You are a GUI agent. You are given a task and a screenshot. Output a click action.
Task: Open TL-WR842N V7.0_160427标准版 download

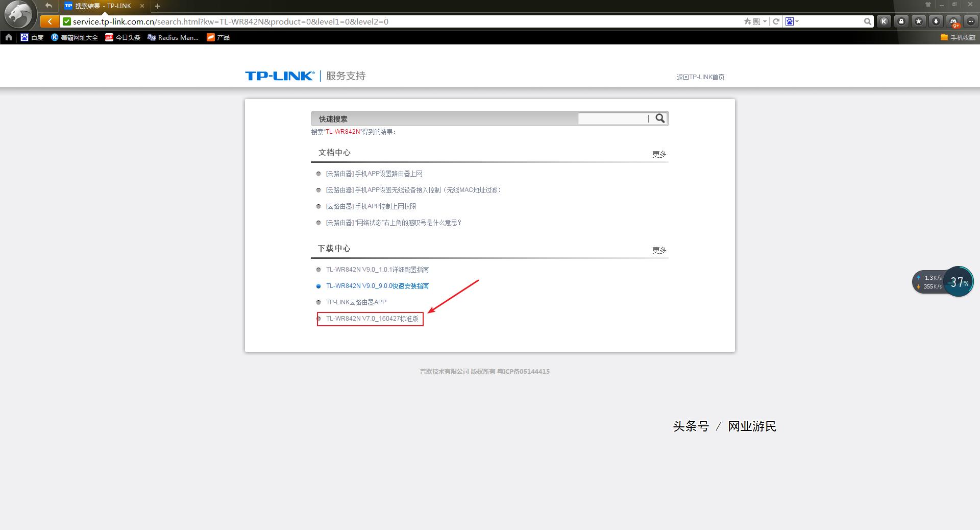(372, 319)
